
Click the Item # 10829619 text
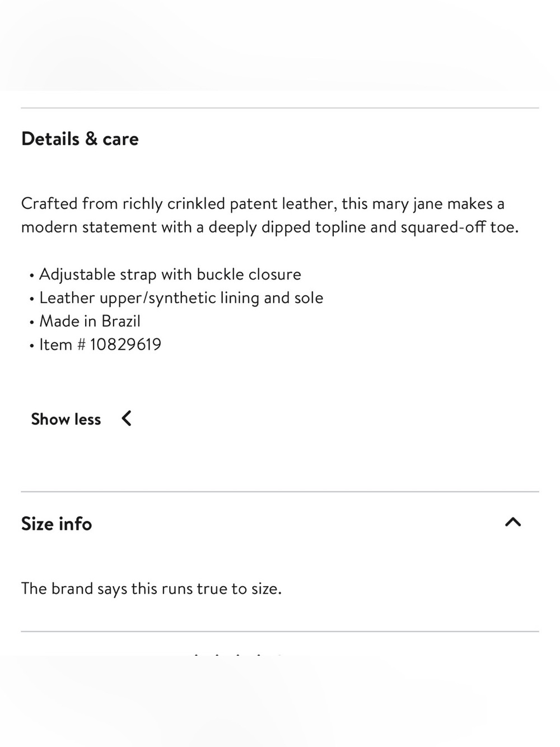[x=100, y=344]
